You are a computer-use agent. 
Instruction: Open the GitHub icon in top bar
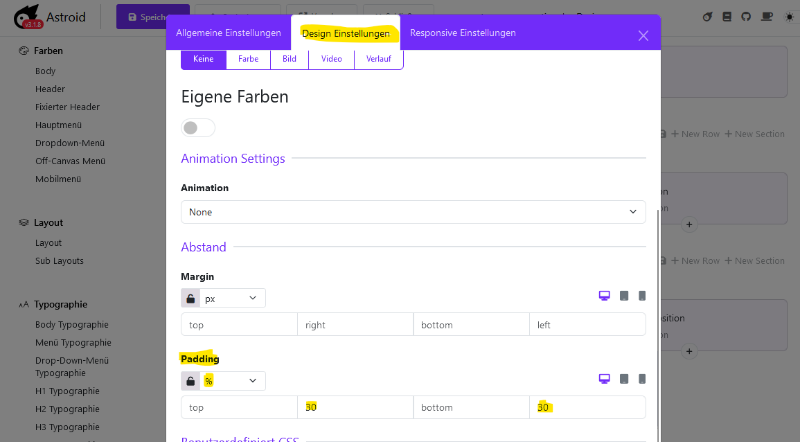click(x=746, y=17)
